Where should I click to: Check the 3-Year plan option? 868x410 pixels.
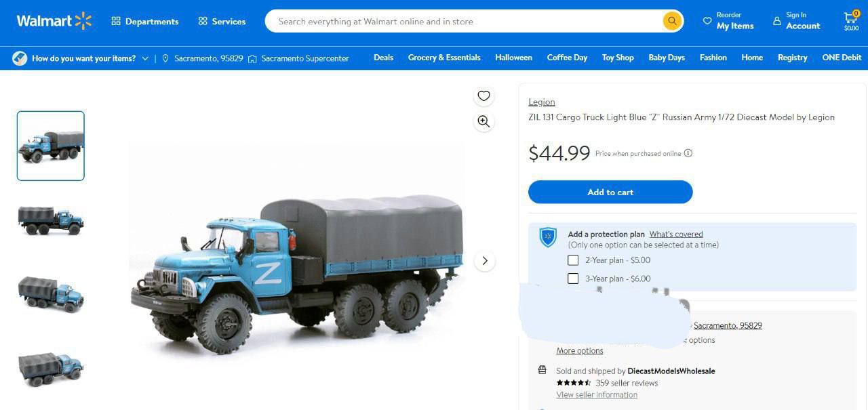573,279
